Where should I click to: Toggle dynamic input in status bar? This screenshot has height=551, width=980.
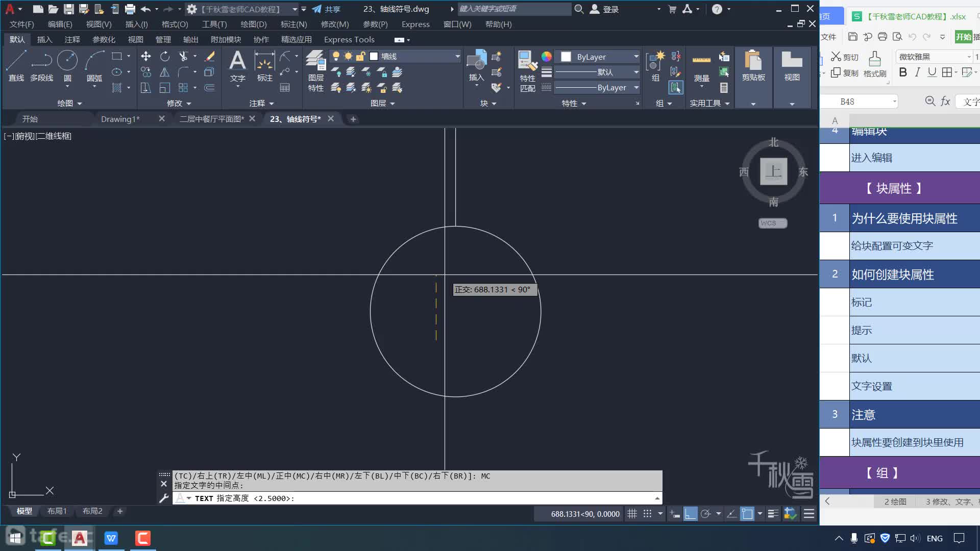click(x=675, y=514)
